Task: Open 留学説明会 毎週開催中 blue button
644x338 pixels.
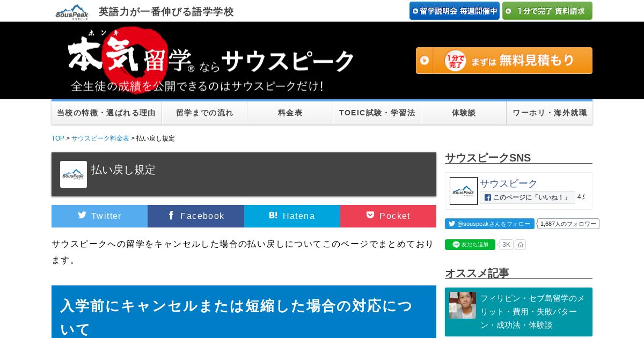Action: (x=455, y=11)
